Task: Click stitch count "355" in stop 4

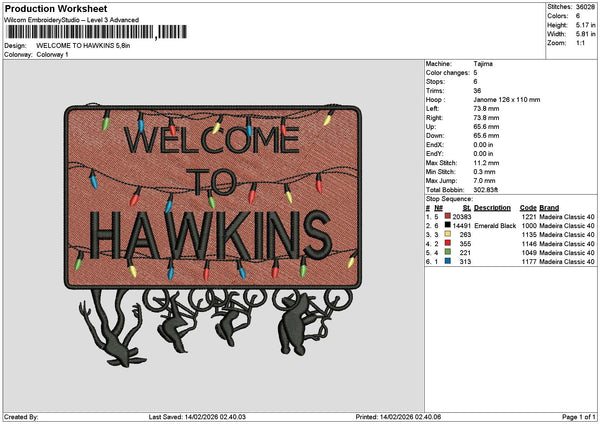Action: pyautogui.click(x=465, y=244)
